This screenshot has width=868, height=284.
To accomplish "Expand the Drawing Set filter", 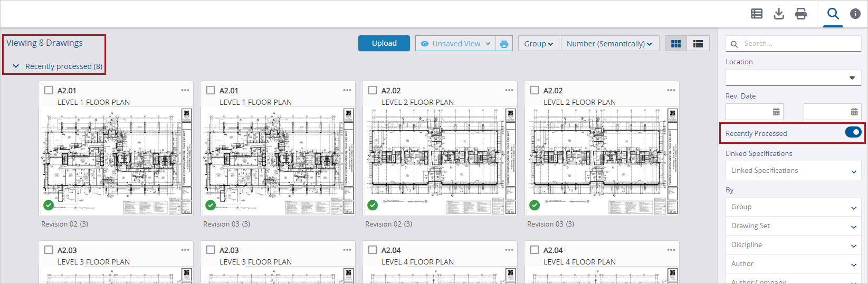I will pos(793,226).
